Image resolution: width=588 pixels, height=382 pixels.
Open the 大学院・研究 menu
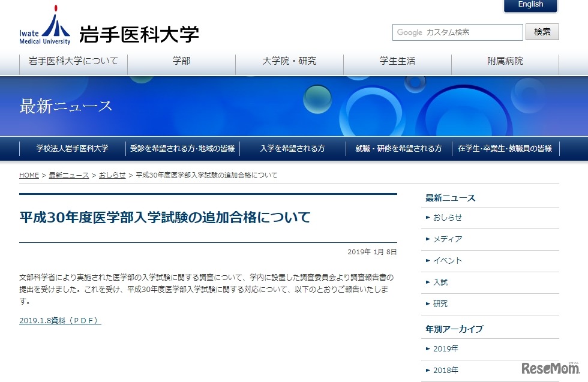click(x=289, y=62)
